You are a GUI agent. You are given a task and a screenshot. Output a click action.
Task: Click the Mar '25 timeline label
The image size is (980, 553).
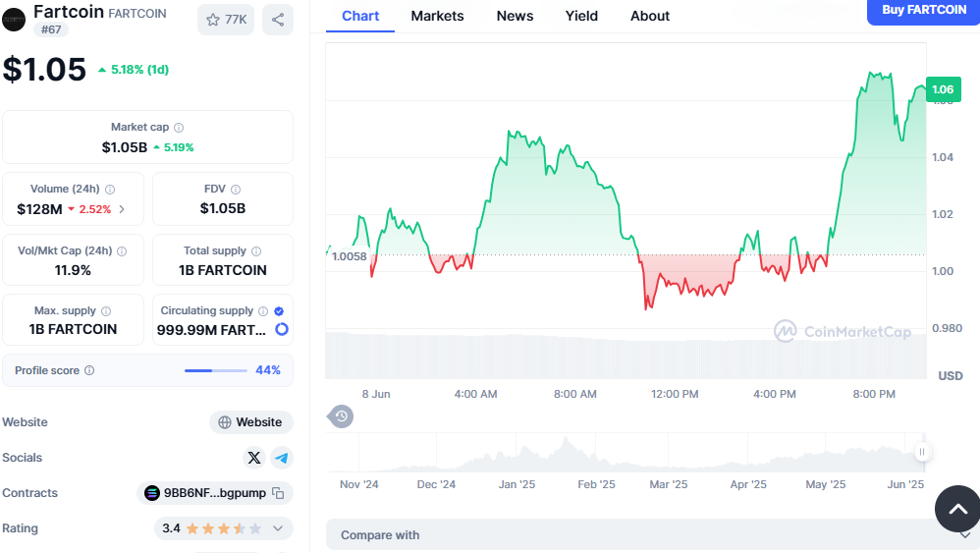[x=668, y=484]
